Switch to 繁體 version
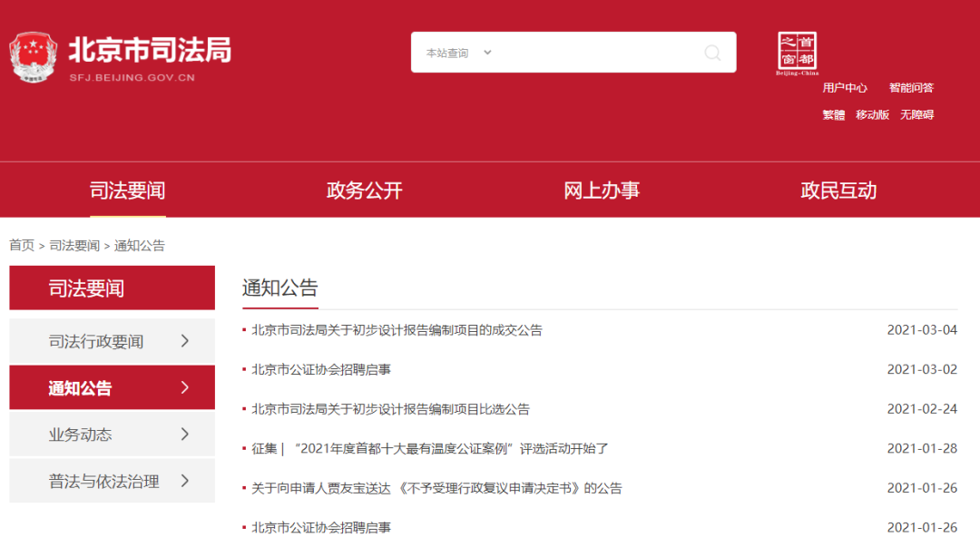Viewport: 980px width, 547px height. coord(833,114)
